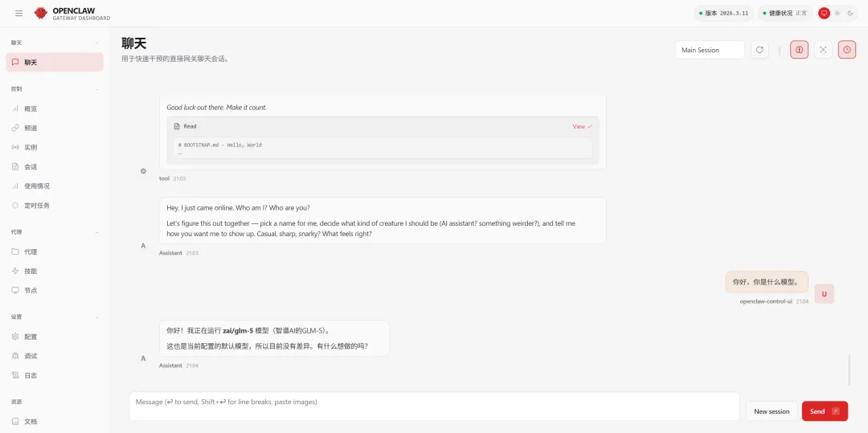Viewport: 868px width, 433px height.
Task: Open the Main Session dropdown
Action: [710, 50]
